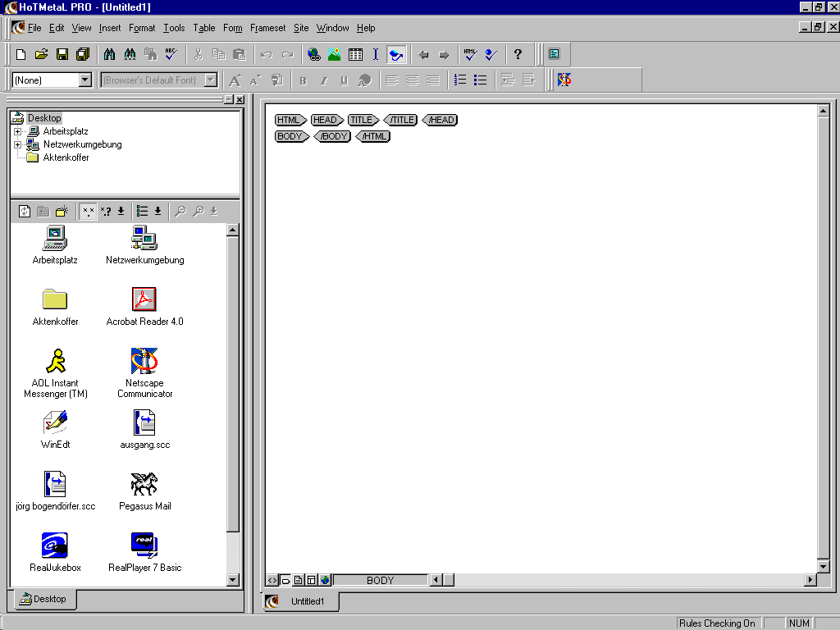The width and height of the screenshot is (840, 630).
Task: Click the opening HTML tag icon
Action: [290, 120]
